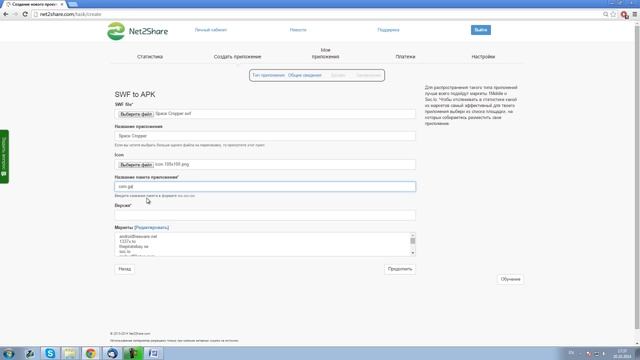
Task: Open the green Задать вопрос side tab
Action: tap(4, 156)
